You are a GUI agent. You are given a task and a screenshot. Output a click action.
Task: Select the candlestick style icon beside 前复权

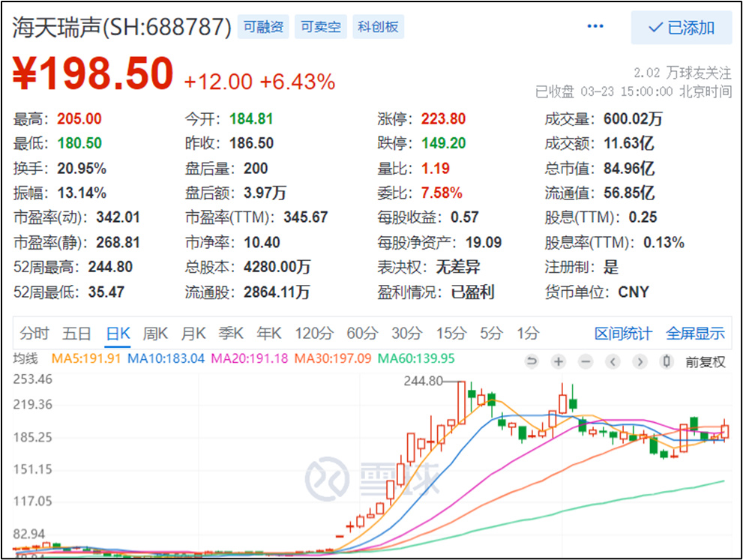point(667,361)
